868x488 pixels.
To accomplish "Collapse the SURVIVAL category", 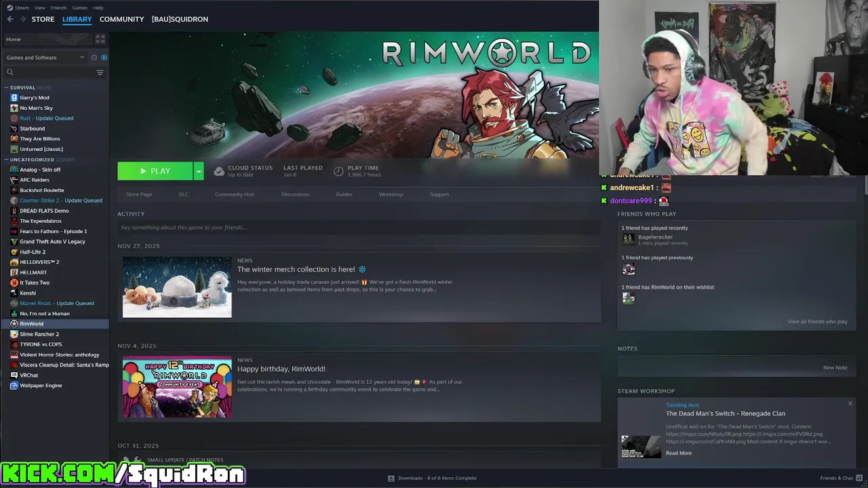I will [6, 87].
